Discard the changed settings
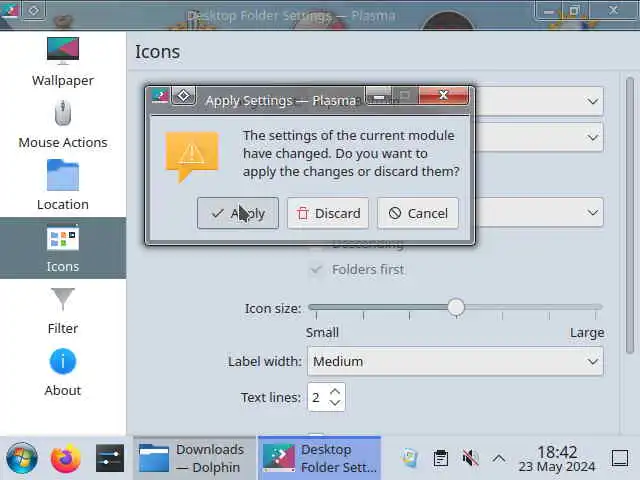This screenshot has height=480, width=640. pyautogui.click(x=328, y=213)
